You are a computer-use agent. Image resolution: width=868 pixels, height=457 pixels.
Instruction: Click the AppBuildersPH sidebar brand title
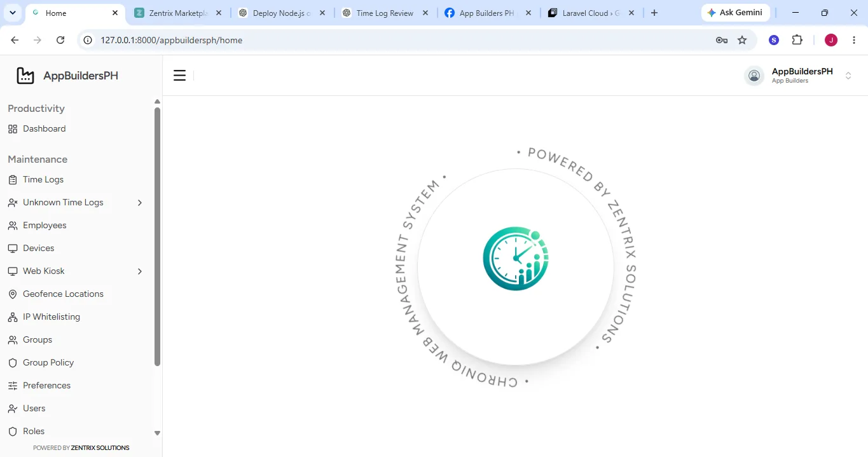(x=81, y=76)
